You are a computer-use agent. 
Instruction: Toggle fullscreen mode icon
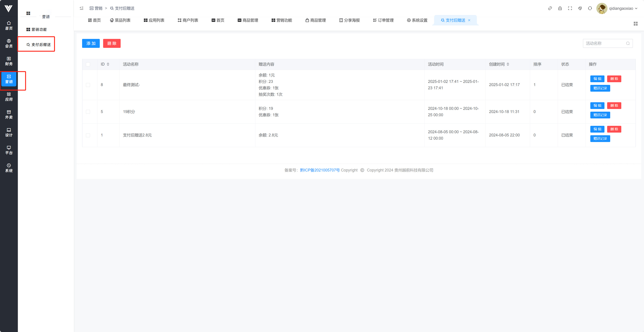click(x=570, y=8)
